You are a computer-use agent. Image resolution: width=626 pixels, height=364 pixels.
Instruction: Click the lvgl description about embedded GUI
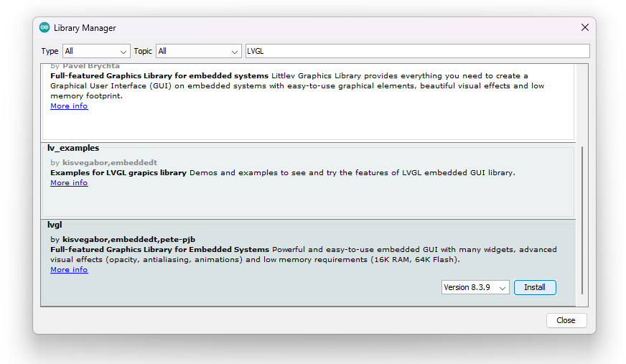pos(303,254)
